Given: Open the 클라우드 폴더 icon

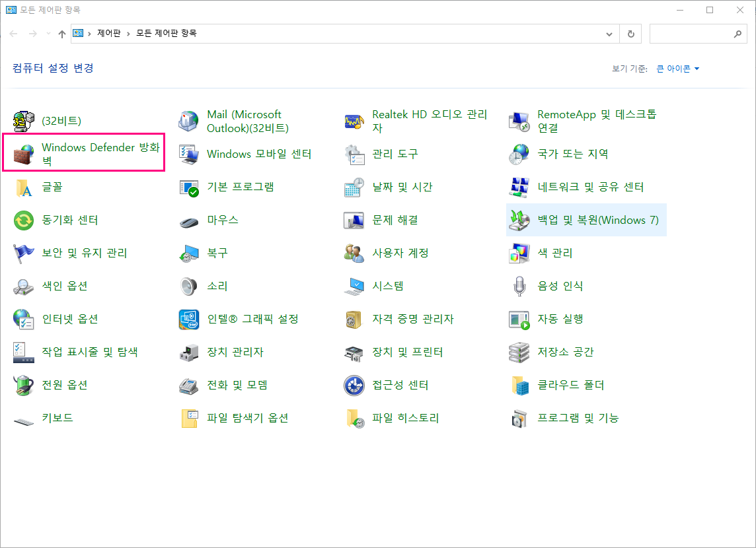Looking at the screenshot, I should [519, 385].
